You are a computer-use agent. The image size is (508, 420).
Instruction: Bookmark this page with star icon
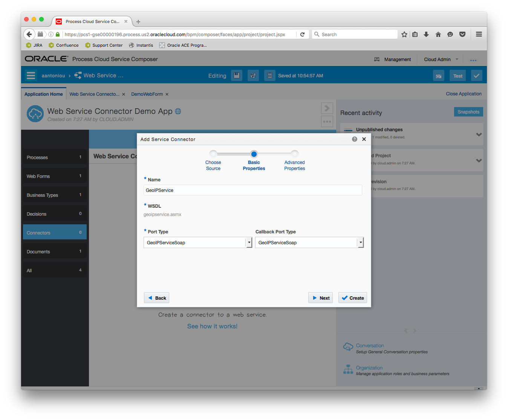point(404,34)
